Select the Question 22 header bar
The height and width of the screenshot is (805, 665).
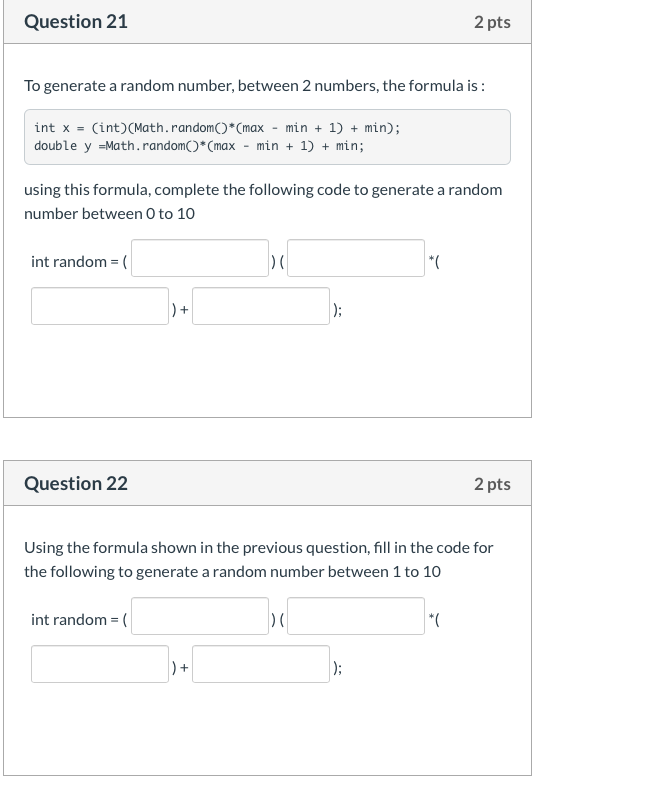coord(265,483)
